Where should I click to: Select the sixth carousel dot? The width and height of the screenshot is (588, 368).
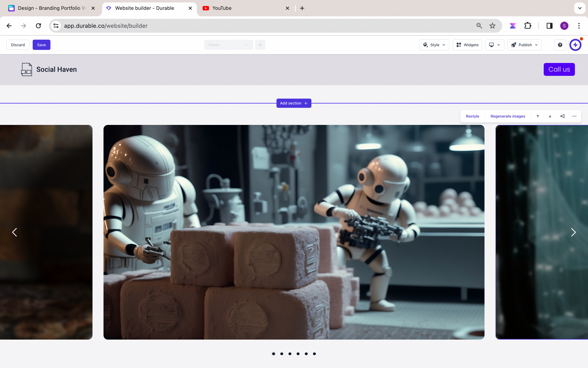pyautogui.click(x=314, y=354)
